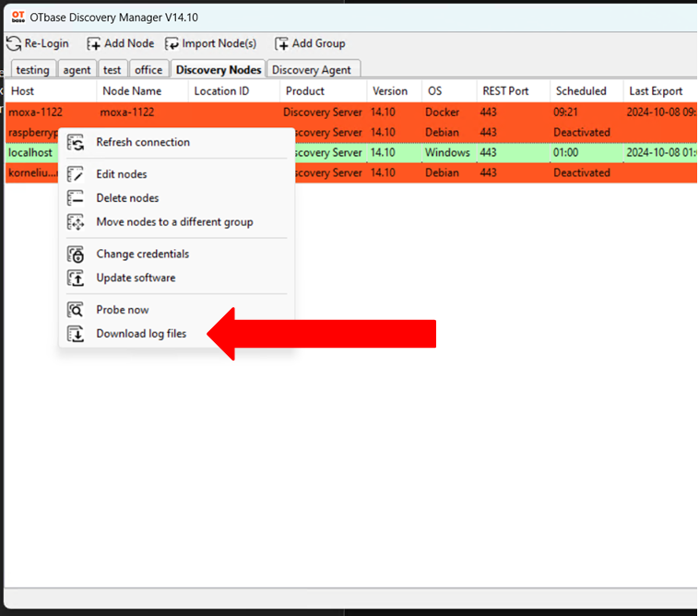Click the Download log files arrow icon
699x616 pixels.
tap(76, 334)
